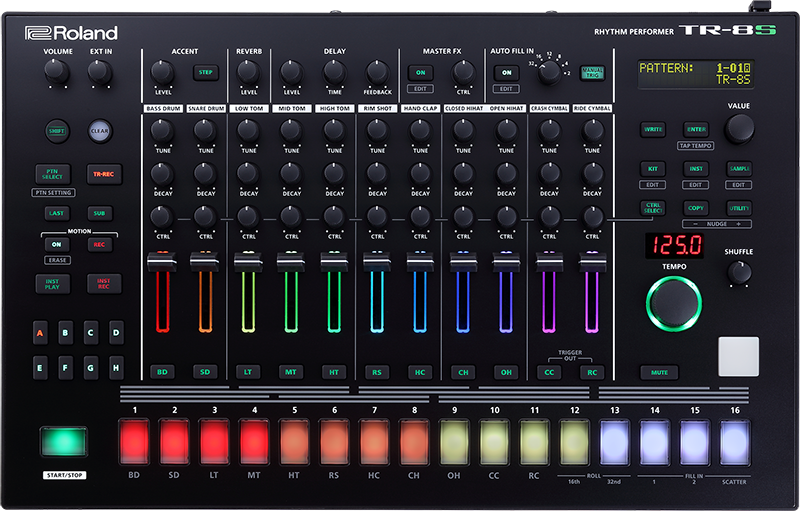Select pattern variation H
Viewport: 800px width, 511px height.
tap(116, 368)
